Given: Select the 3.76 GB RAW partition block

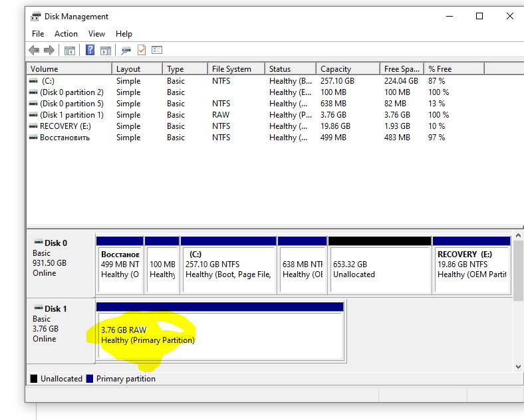Looking at the screenshot, I should (220, 331).
